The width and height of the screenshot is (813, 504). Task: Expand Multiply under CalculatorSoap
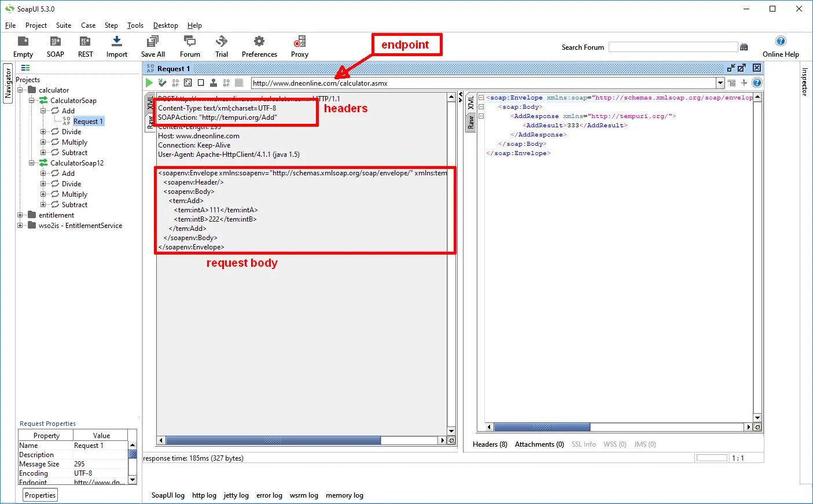click(43, 142)
